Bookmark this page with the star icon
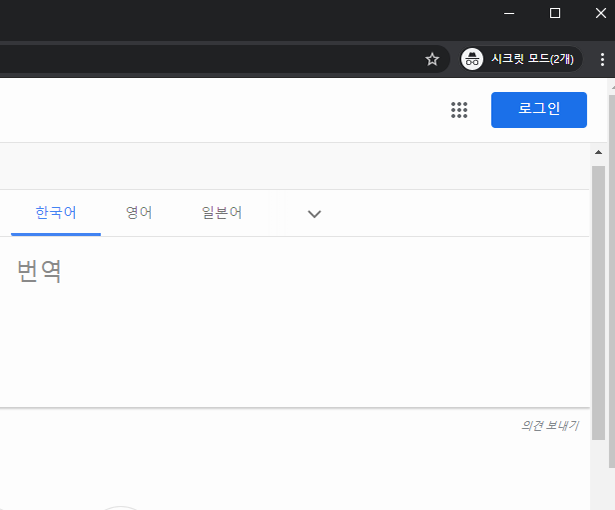The image size is (615, 510). coord(432,59)
